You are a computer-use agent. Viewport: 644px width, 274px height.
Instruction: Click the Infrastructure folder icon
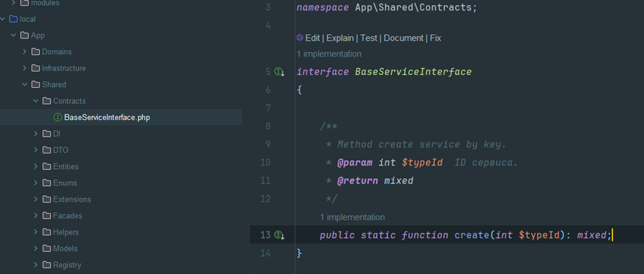pos(36,68)
